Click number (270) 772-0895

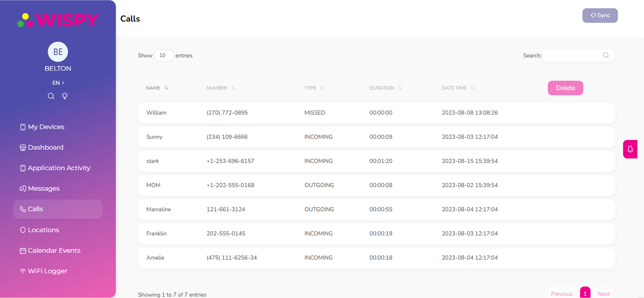click(x=227, y=113)
